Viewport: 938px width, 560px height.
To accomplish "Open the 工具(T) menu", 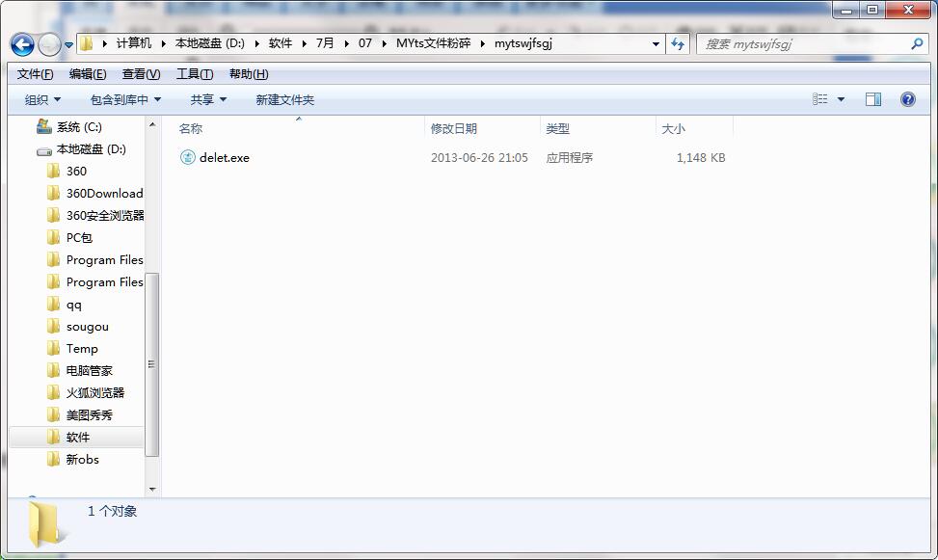I will [195, 74].
